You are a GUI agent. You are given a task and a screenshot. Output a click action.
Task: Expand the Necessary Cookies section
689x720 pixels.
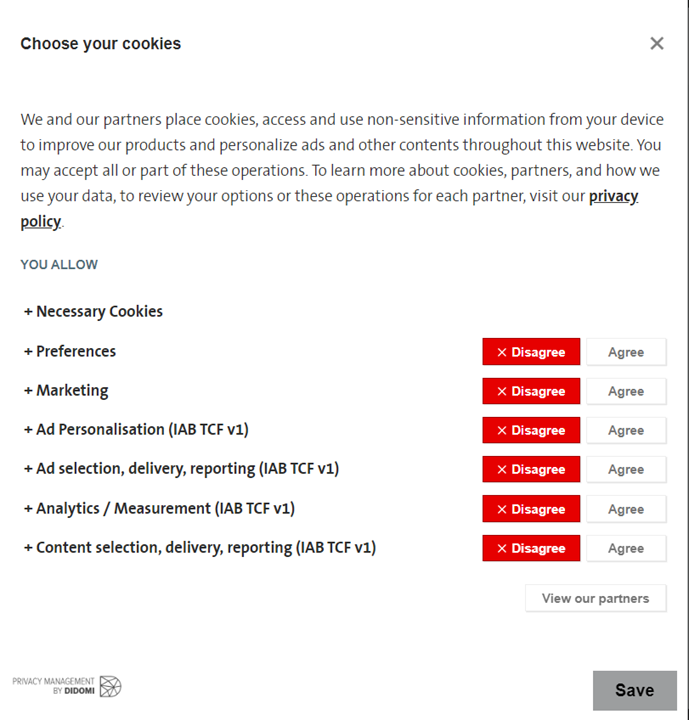pos(93,311)
